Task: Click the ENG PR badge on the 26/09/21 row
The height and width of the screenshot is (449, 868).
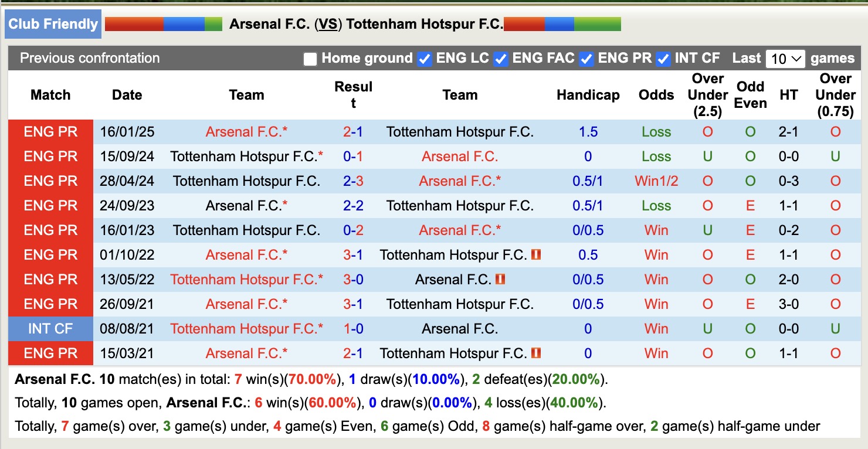Action: 50,304
